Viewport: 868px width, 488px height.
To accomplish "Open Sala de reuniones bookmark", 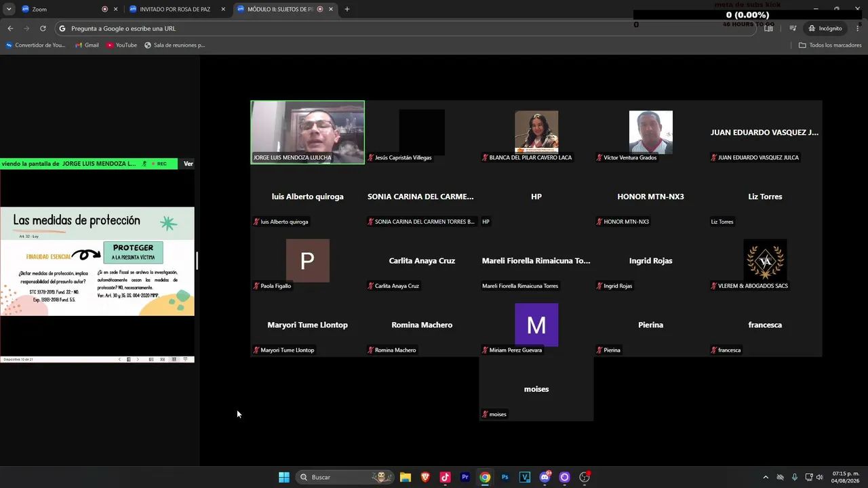I will click(x=175, y=45).
